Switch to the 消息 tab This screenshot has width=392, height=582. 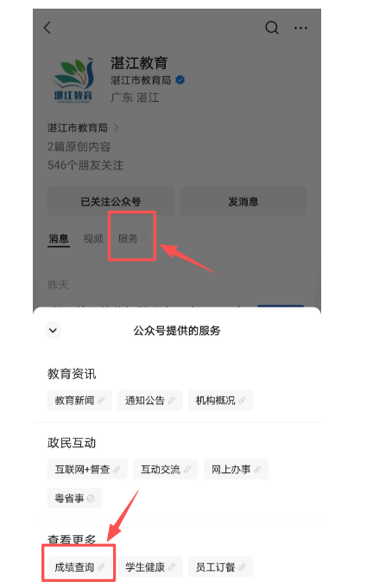coord(59,238)
